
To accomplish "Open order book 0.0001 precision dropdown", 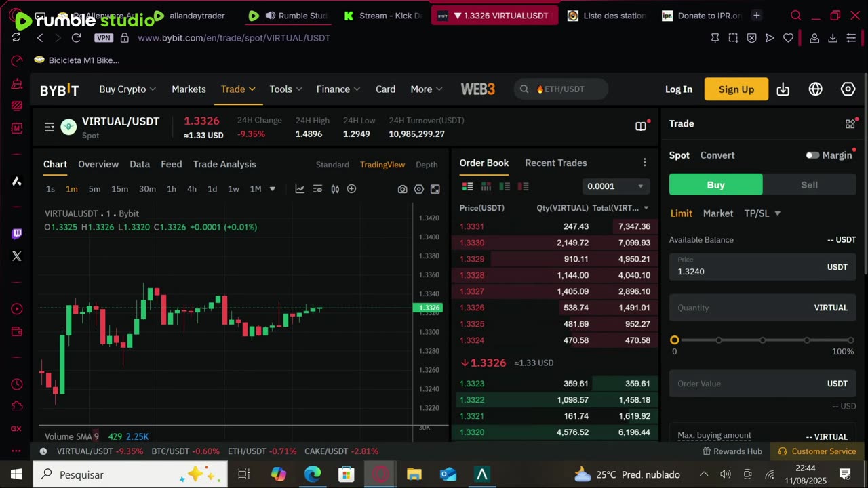I will coord(616,186).
